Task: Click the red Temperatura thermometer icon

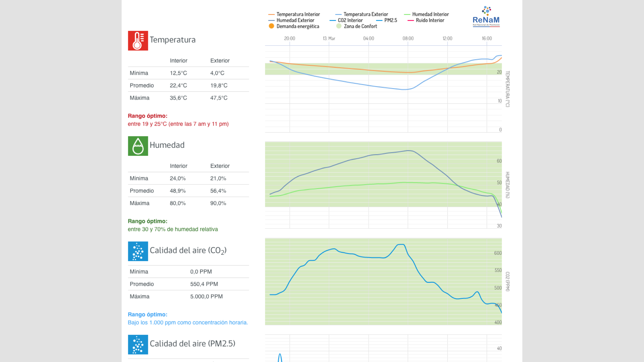Action: (x=138, y=41)
